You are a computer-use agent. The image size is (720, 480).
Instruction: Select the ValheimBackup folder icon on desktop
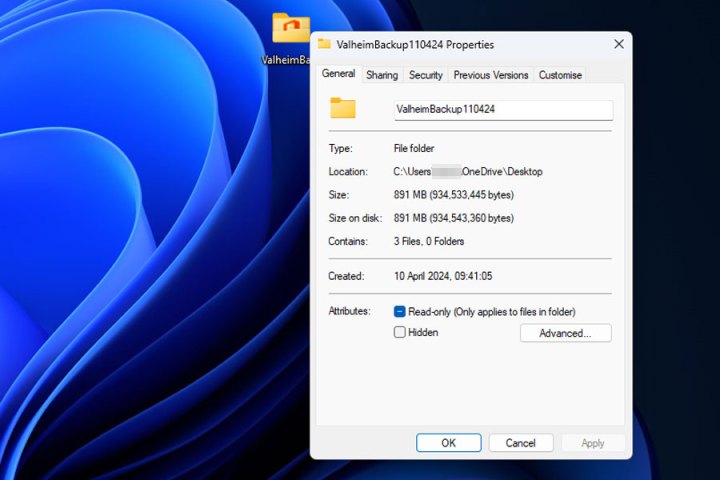click(x=290, y=27)
